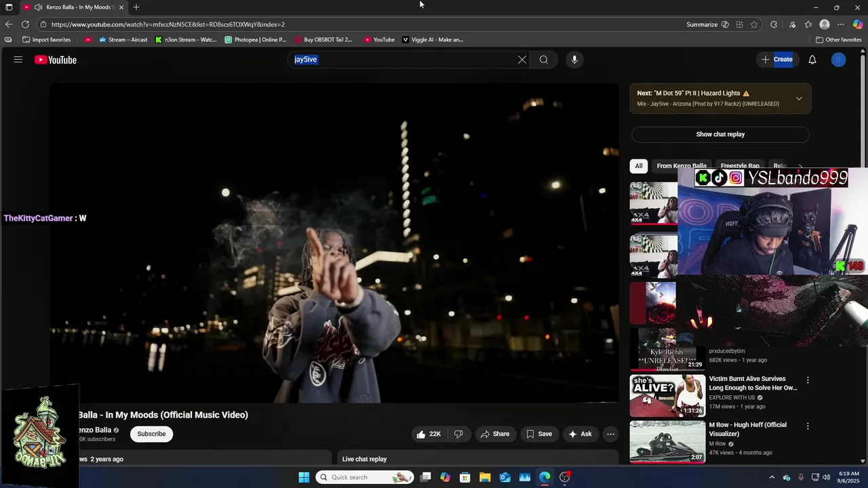Viewport: 868px width, 488px height.
Task: Open Edge Settings and more menu
Action: pyautogui.click(x=841, y=24)
